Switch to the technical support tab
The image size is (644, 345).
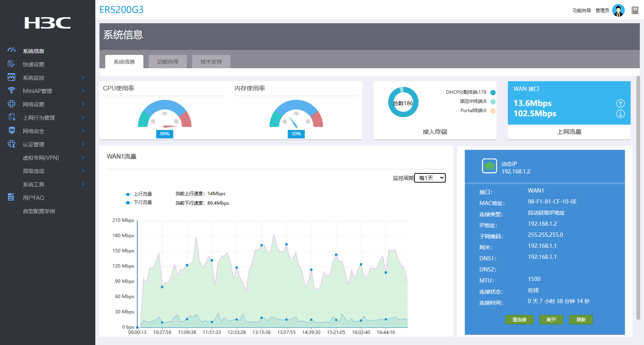click(211, 62)
